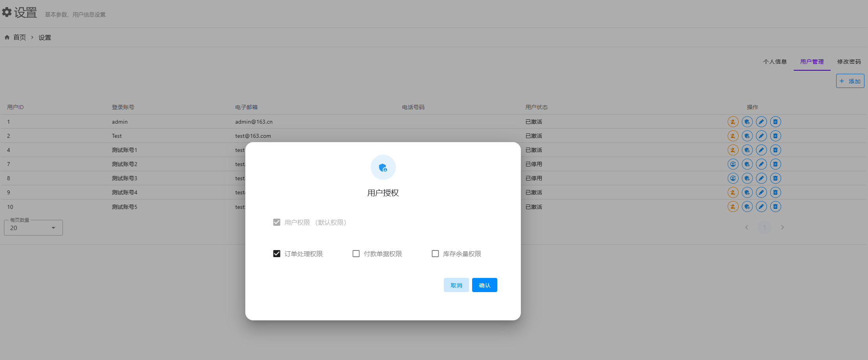Screen dimensions: 868x360
Task: Switch to the 个人信息 tab
Action: coord(775,62)
